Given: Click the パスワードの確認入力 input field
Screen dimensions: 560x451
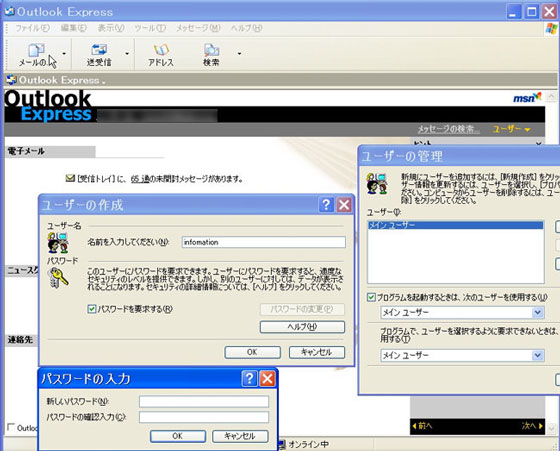Looking at the screenshot, I should pyautogui.click(x=204, y=417).
